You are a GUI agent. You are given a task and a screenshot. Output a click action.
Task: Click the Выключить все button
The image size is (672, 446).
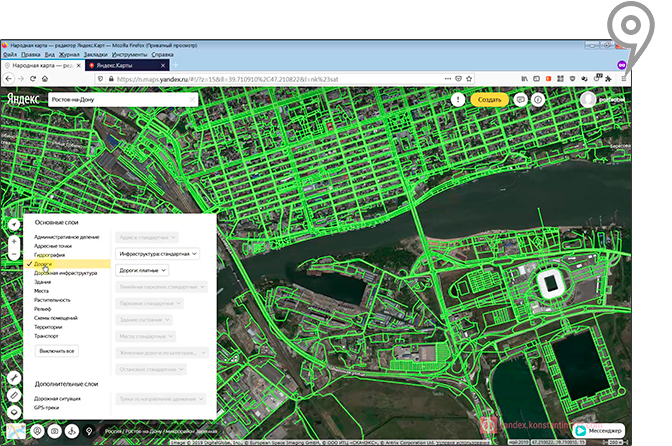tap(57, 351)
